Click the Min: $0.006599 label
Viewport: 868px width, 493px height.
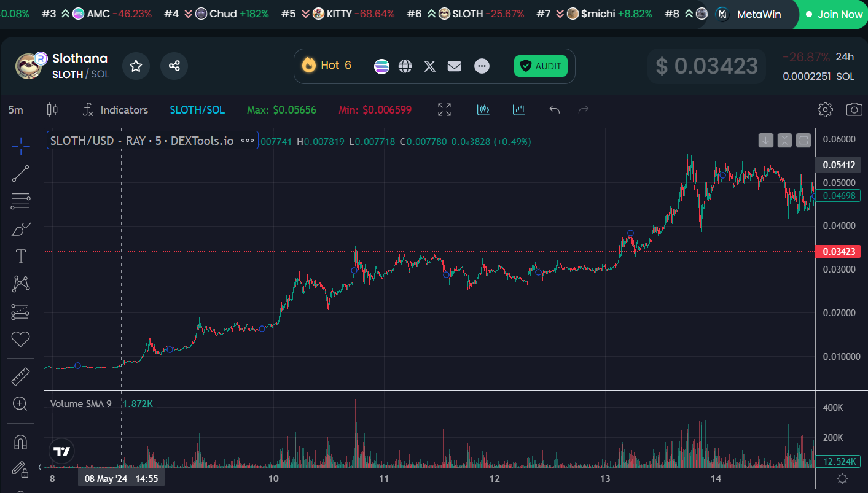375,110
